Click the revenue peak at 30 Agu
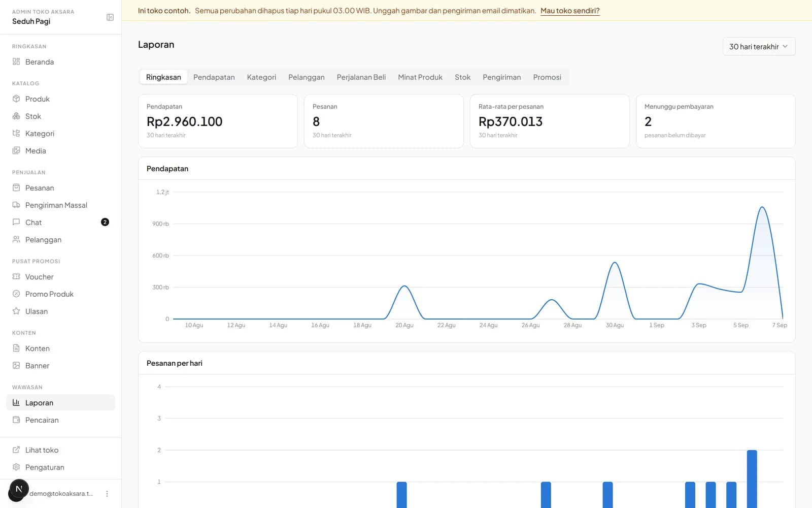 pos(615,263)
